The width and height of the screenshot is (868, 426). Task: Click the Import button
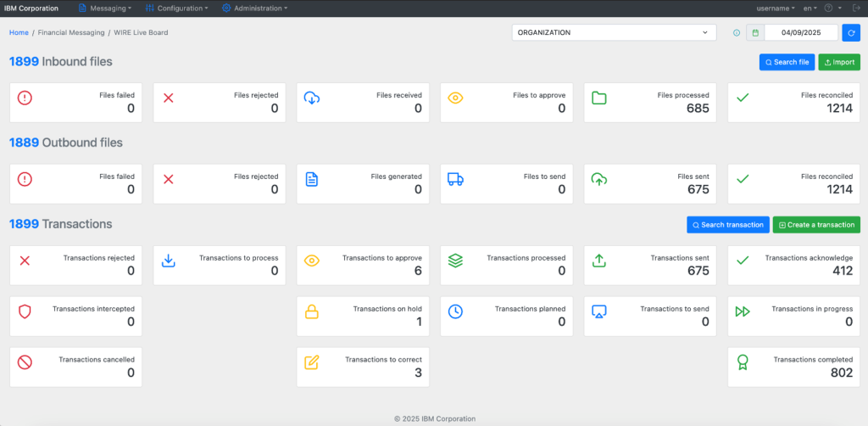pos(839,63)
